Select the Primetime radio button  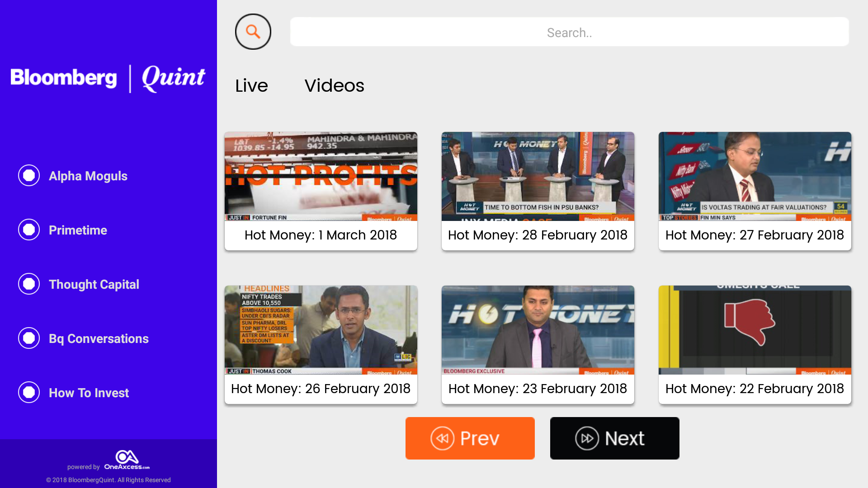(28, 230)
